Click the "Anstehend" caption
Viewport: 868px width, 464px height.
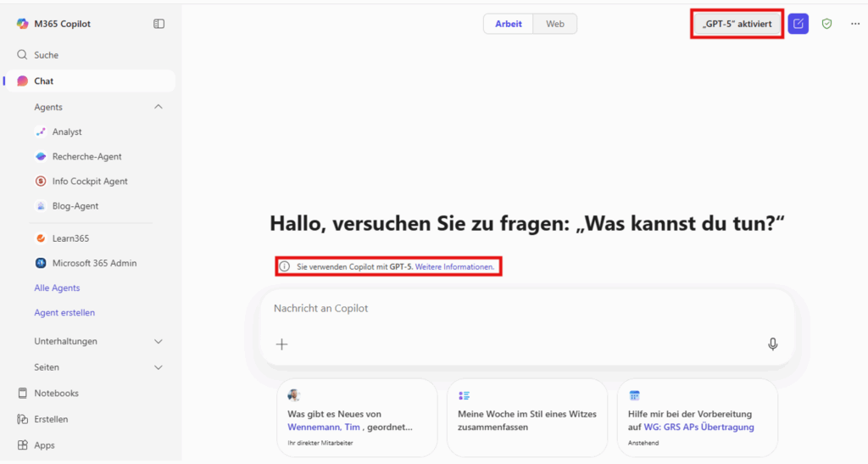click(643, 443)
